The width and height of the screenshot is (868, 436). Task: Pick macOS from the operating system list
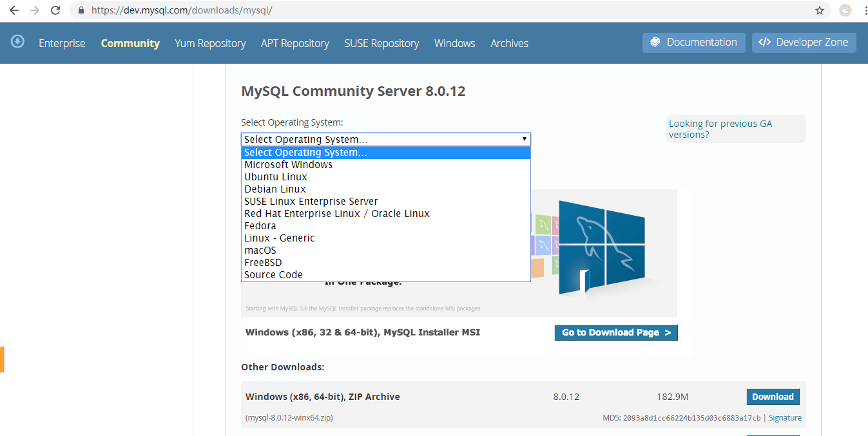(x=260, y=251)
